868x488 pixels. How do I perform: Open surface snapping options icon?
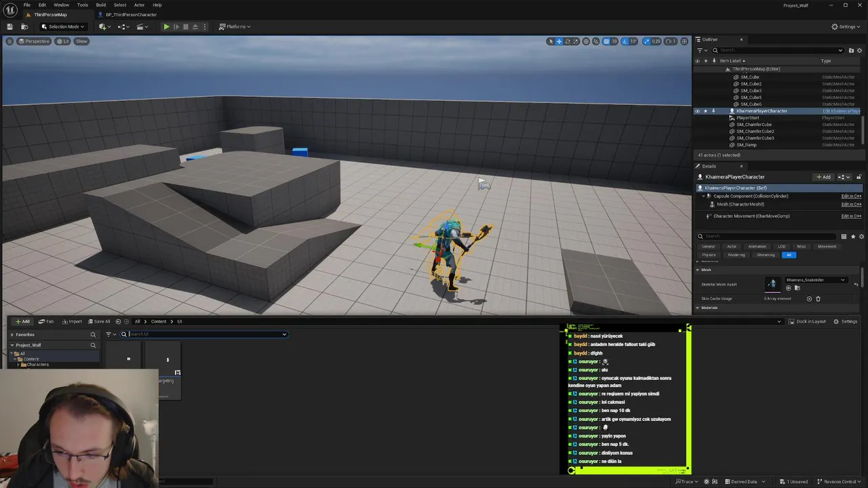(596, 41)
